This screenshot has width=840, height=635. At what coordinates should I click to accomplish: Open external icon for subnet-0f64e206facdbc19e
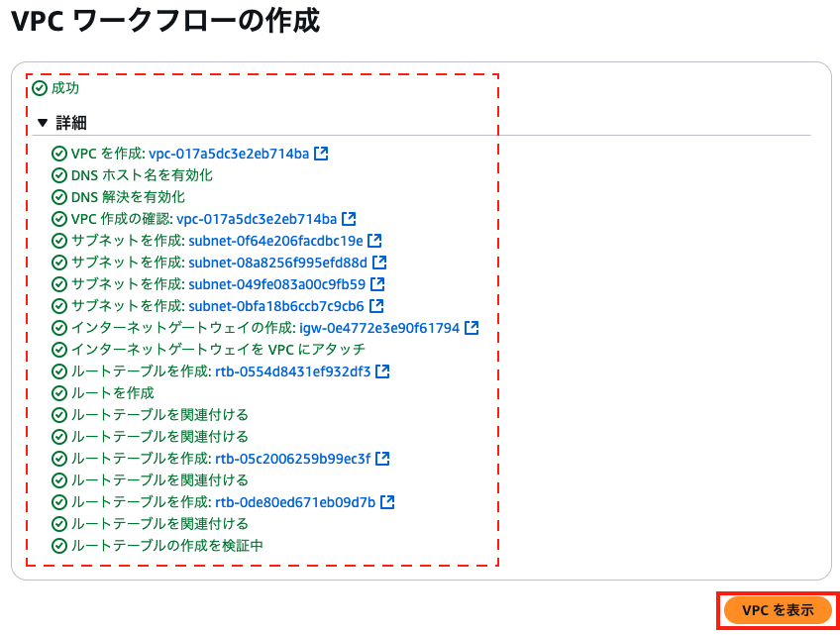pos(374,241)
